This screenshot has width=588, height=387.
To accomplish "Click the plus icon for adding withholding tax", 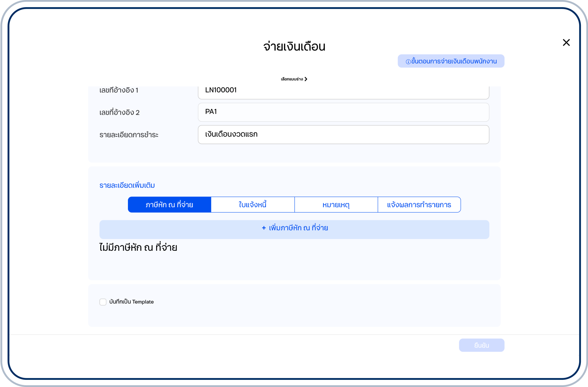I will (264, 228).
